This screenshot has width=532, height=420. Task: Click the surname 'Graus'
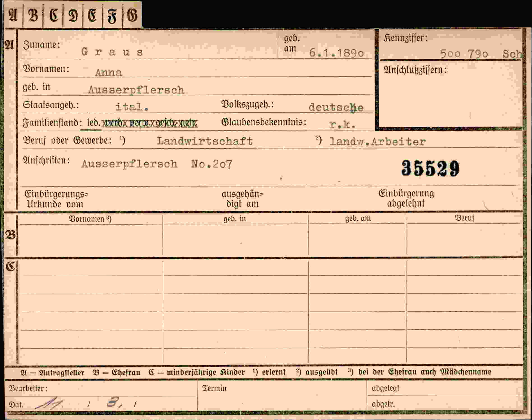pyautogui.click(x=112, y=52)
